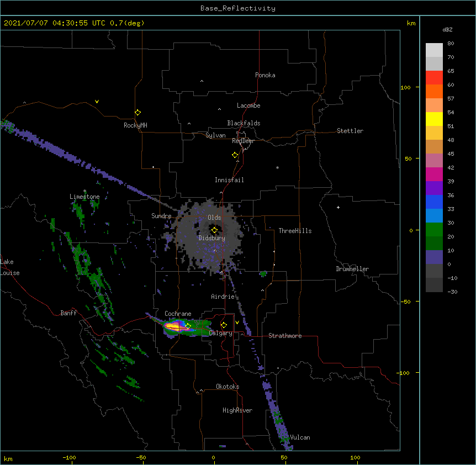The height and width of the screenshot is (465, 476).
Task: Click the white asterisk marker above Limestone
Action: click(x=84, y=191)
